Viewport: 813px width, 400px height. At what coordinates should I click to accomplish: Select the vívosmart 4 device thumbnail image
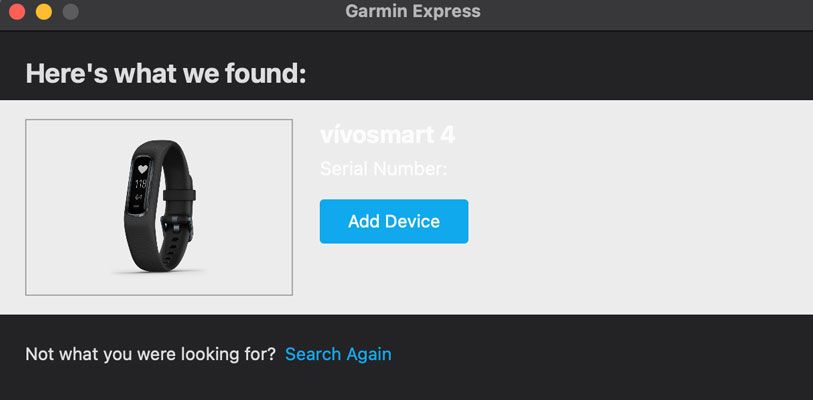coord(159,207)
